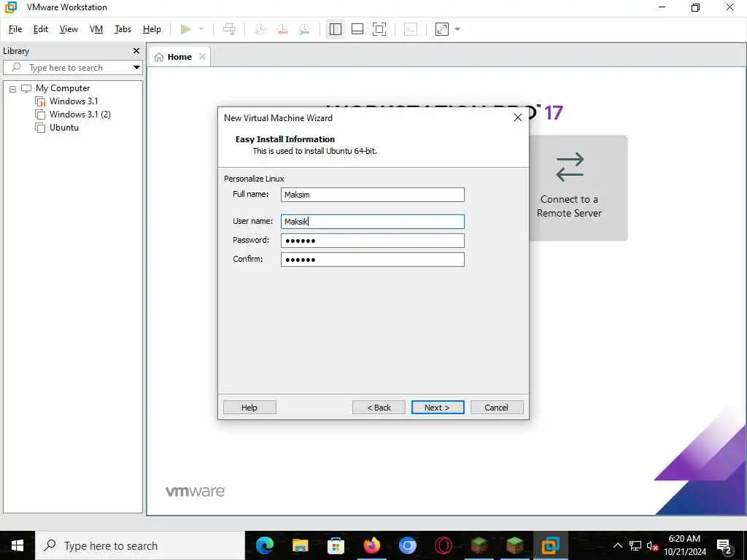Open the Windows Start menu
Screen dimensions: 747x560
pos(18,545)
